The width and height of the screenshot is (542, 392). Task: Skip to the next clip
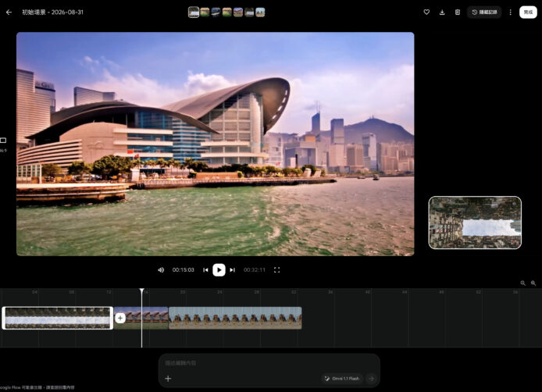[233, 270]
